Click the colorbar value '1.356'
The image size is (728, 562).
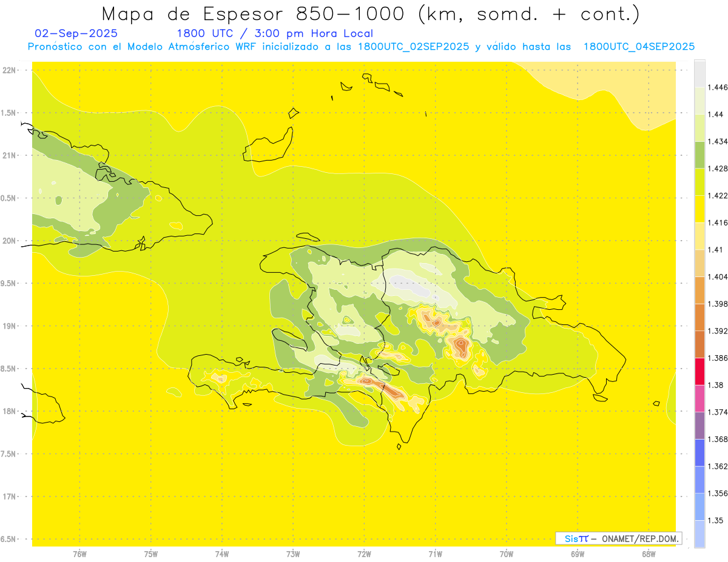pos(717,493)
